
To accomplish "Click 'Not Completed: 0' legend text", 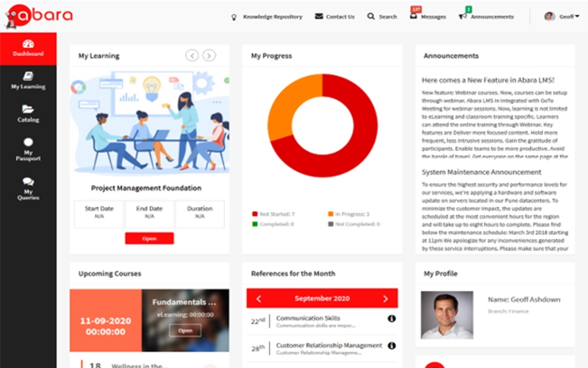I will (x=357, y=224).
